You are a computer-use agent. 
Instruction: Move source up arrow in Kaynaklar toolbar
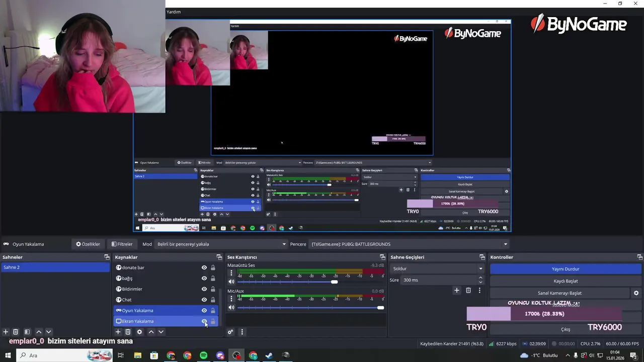coord(151,332)
